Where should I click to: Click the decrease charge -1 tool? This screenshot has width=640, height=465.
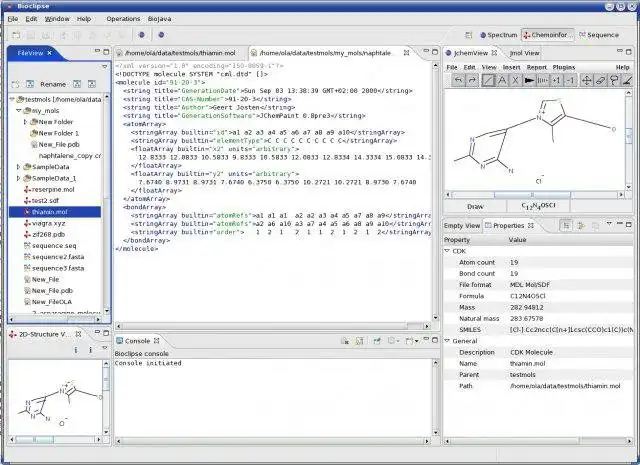click(572, 80)
